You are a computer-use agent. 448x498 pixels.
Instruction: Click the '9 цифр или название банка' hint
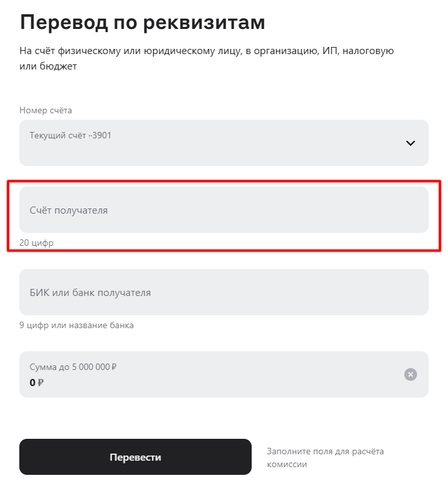pos(77,326)
